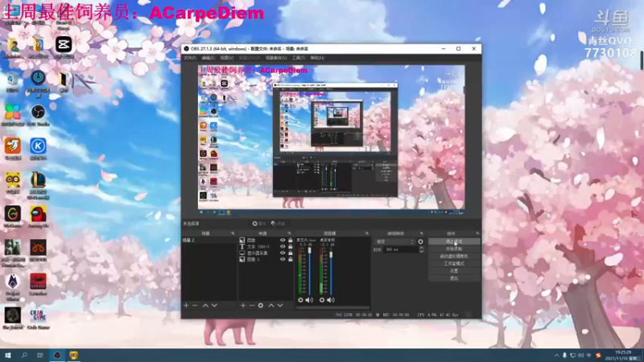Image resolution: width=644 pixels, height=362 pixels.
Task: Toggle visibility eye of first image source
Action: coord(283,240)
